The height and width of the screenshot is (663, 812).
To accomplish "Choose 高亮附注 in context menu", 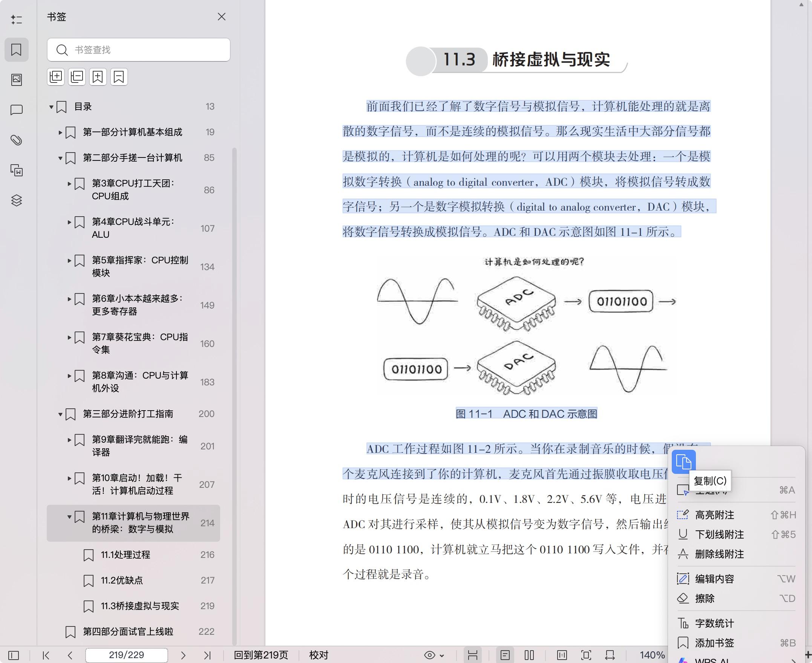I will click(x=736, y=515).
